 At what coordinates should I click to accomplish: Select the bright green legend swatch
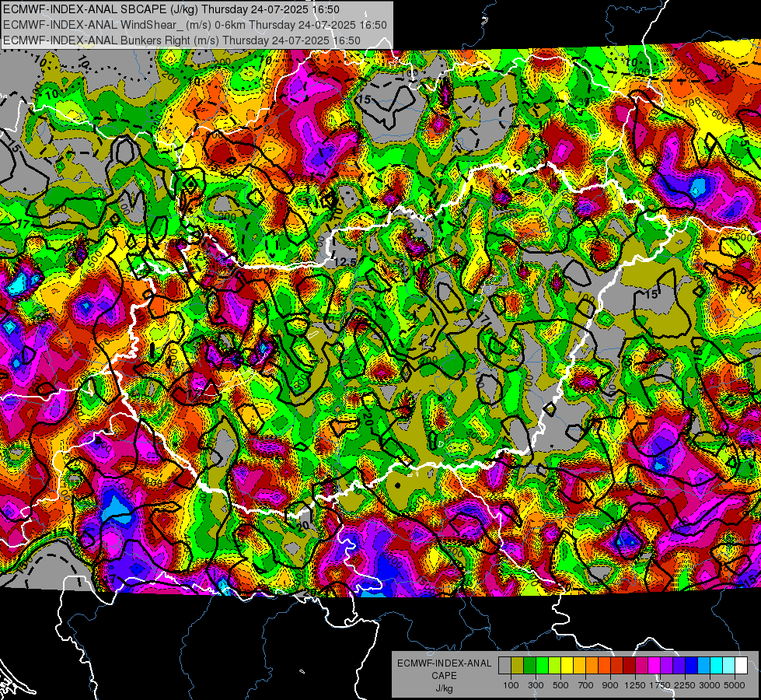click(x=542, y=665)
